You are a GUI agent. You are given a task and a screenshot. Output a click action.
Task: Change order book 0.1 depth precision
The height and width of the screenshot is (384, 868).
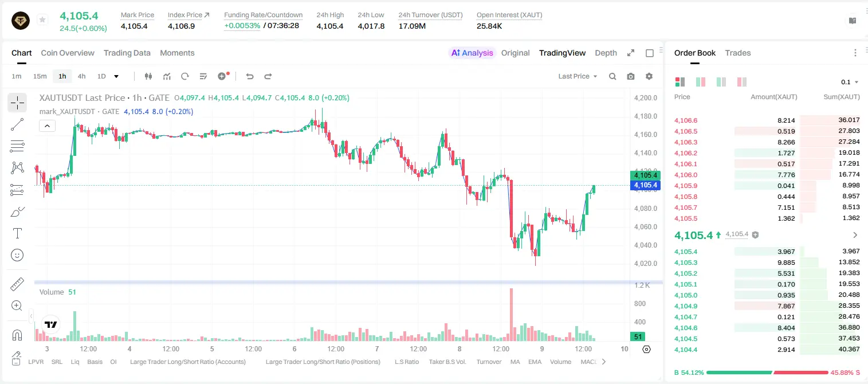click(x=849, y=82)
